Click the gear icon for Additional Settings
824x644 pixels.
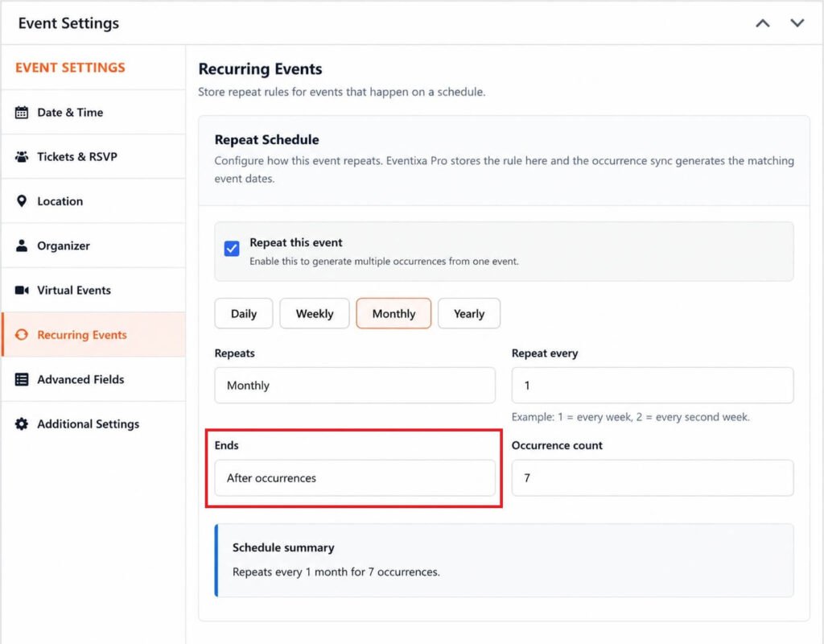point(22,423)
